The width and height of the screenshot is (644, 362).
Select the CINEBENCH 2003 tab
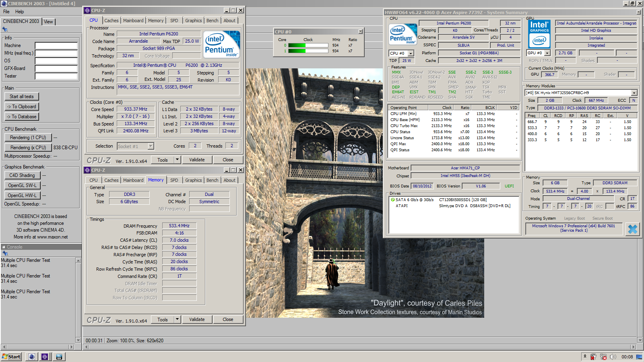[21, 21]
